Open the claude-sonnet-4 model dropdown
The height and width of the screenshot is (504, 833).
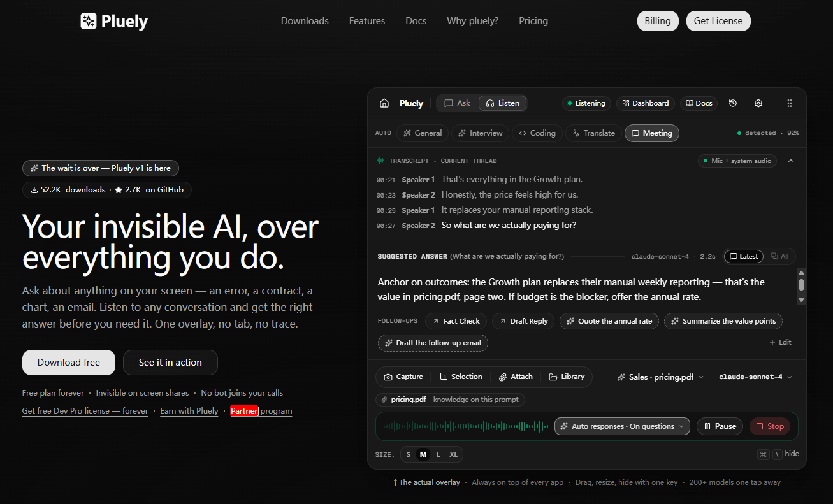pos(756,377)
